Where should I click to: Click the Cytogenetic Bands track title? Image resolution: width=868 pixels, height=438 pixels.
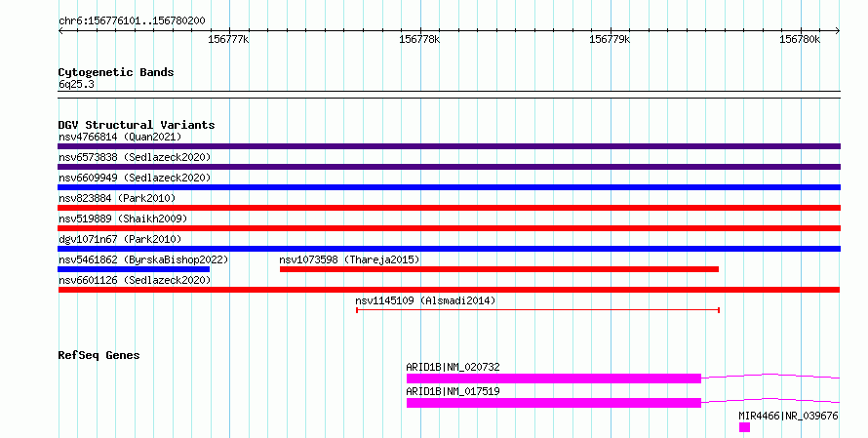click(116, 72)
